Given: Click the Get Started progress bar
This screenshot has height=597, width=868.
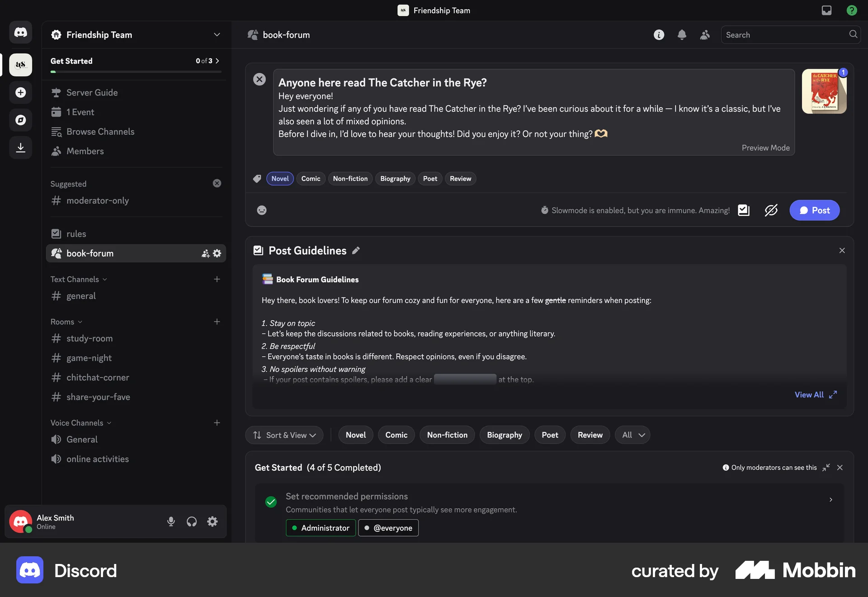Looking at the screenshot, I should click(x=135, y=71).
